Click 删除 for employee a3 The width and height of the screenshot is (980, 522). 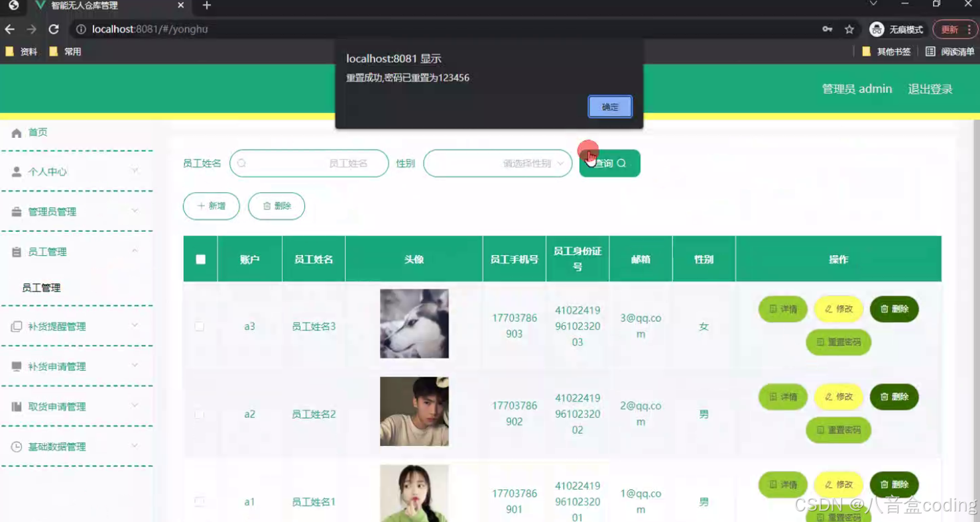click(894, 309)
